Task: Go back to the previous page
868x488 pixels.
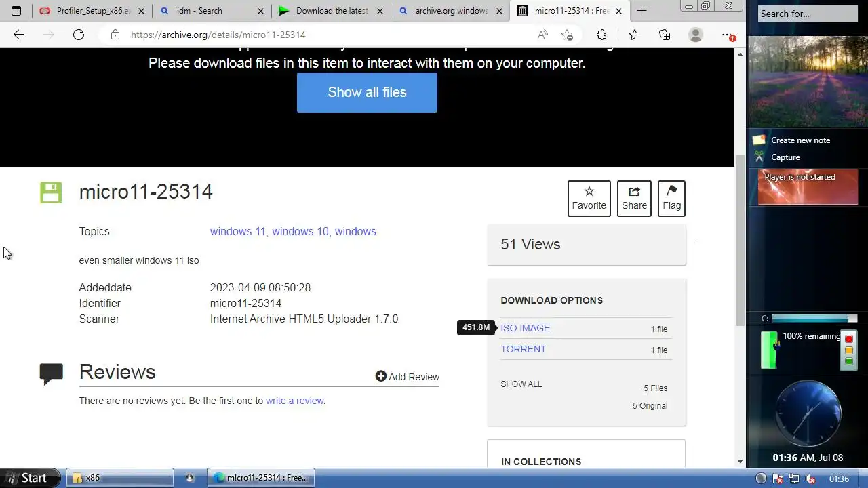Action: click(19, 35)
